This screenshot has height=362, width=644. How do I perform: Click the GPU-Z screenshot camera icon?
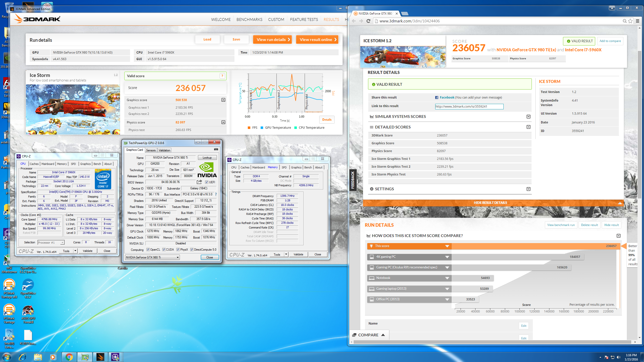(216, 149)
